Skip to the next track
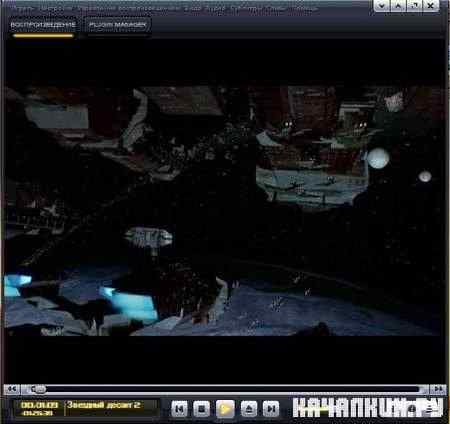The image size is (450, 424). (x=271, y=408)
